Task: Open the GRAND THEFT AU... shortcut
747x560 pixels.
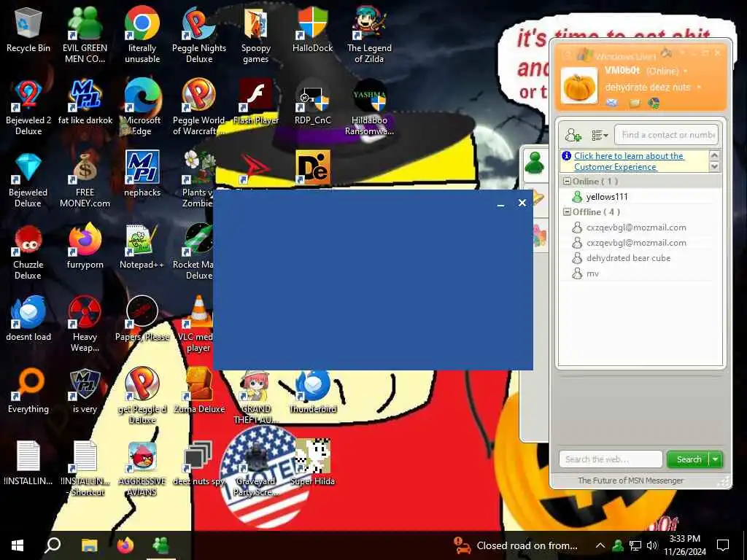Action: pyautogui.click(x=256, y=396)
